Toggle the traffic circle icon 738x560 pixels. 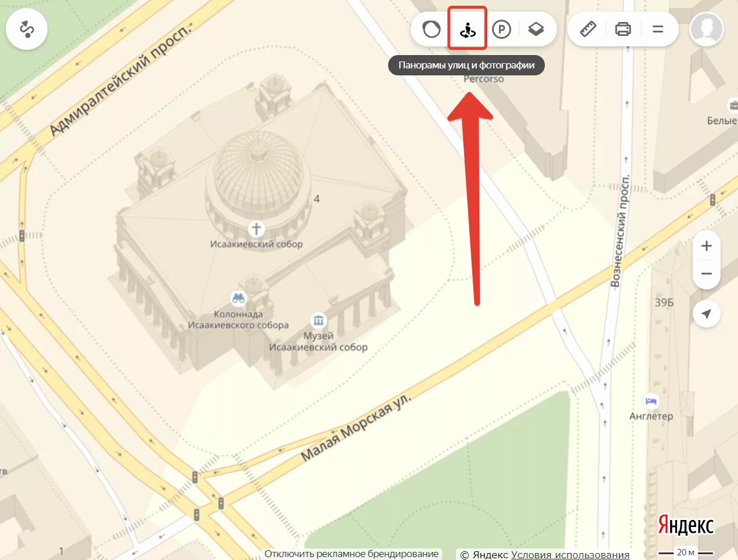click(431, 29)
